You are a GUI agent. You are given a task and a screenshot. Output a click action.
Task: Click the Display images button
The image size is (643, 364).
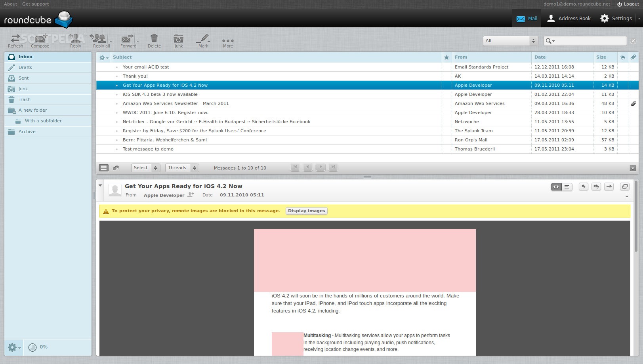[x=306, y=211]
